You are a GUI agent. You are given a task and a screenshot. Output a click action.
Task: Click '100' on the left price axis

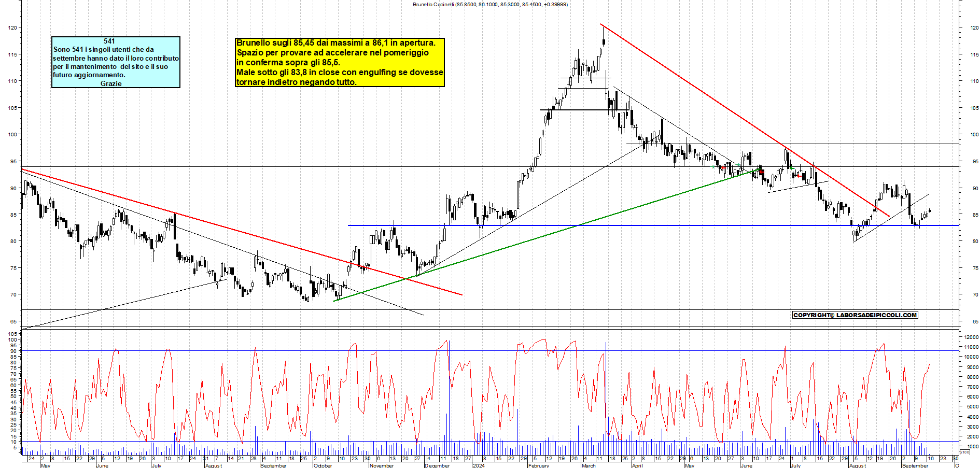point(12,134)
